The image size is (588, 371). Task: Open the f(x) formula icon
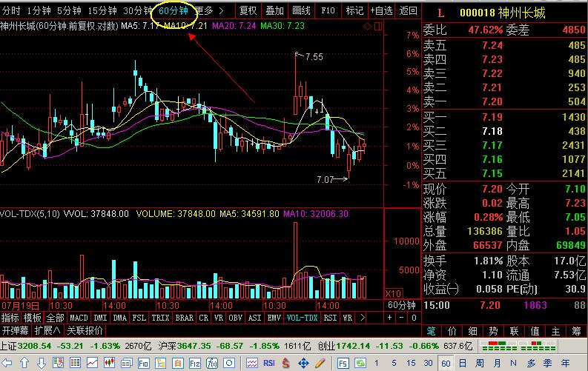pyautogui.click(x=212, y=363)
